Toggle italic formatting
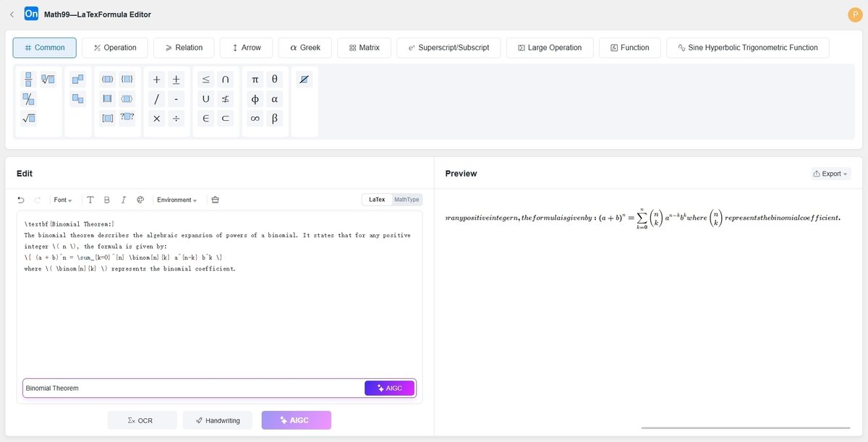The image size is (868, 442). 123,200
